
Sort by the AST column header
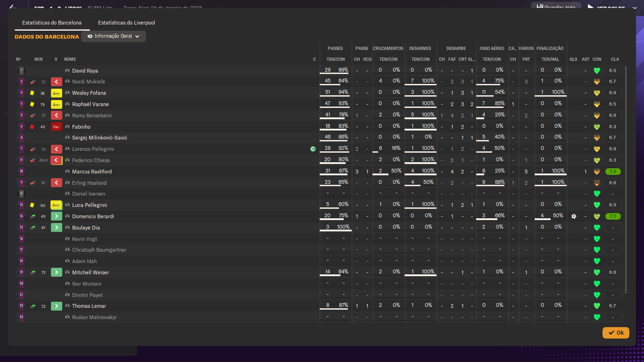[586, 59]
